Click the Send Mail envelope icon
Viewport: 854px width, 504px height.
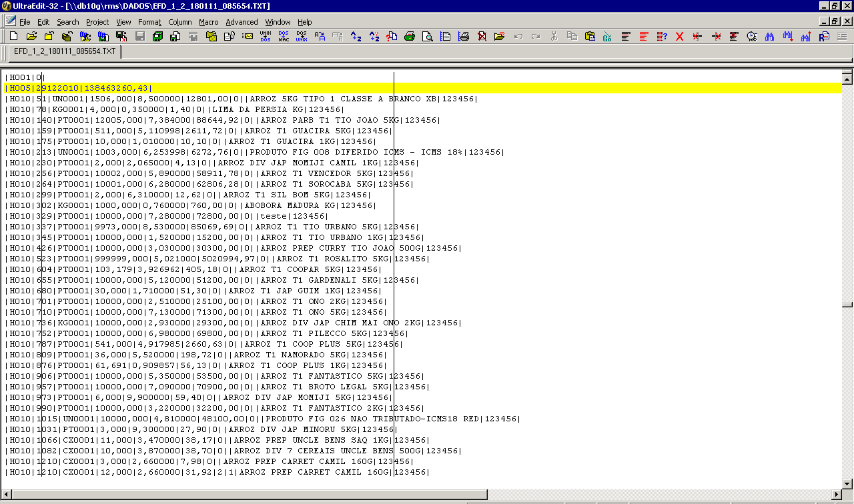(248, 36)
